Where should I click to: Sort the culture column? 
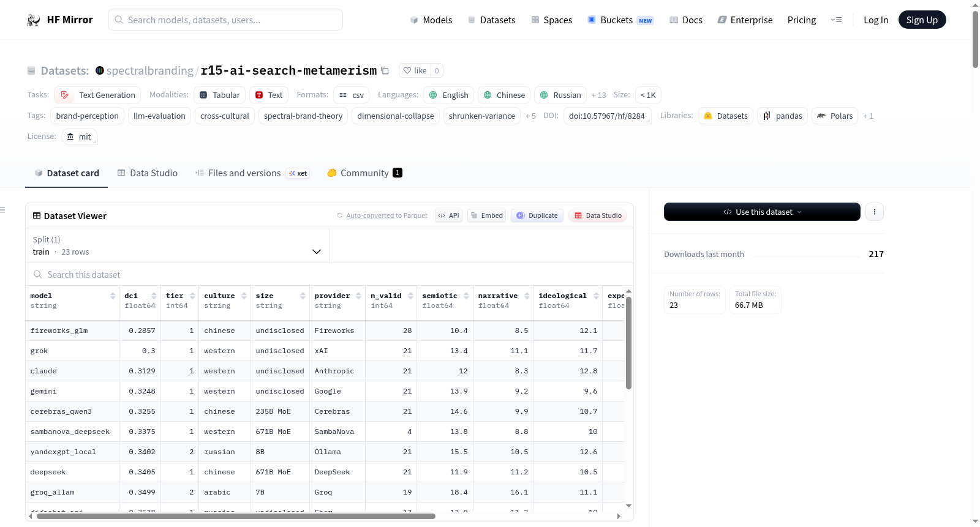coord(244,296)
